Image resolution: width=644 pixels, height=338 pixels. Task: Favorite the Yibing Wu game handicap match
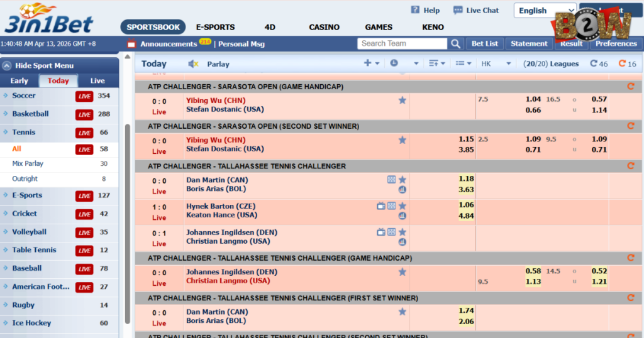point(402,100)
